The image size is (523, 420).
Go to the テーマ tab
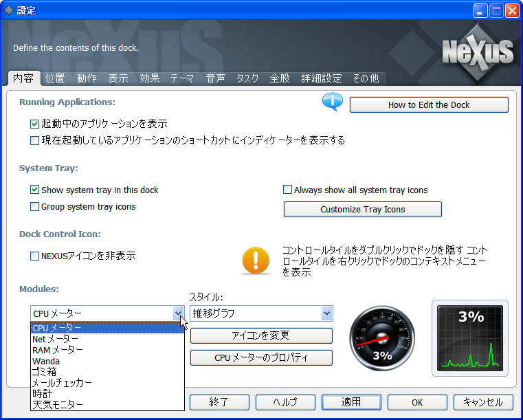coord(182,78)
